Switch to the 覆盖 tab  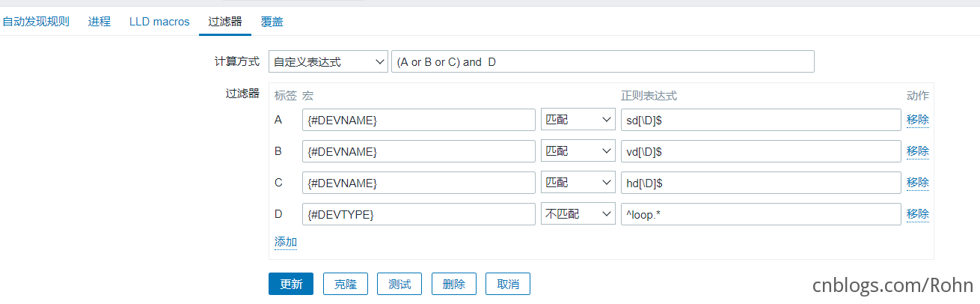(272, 22)
